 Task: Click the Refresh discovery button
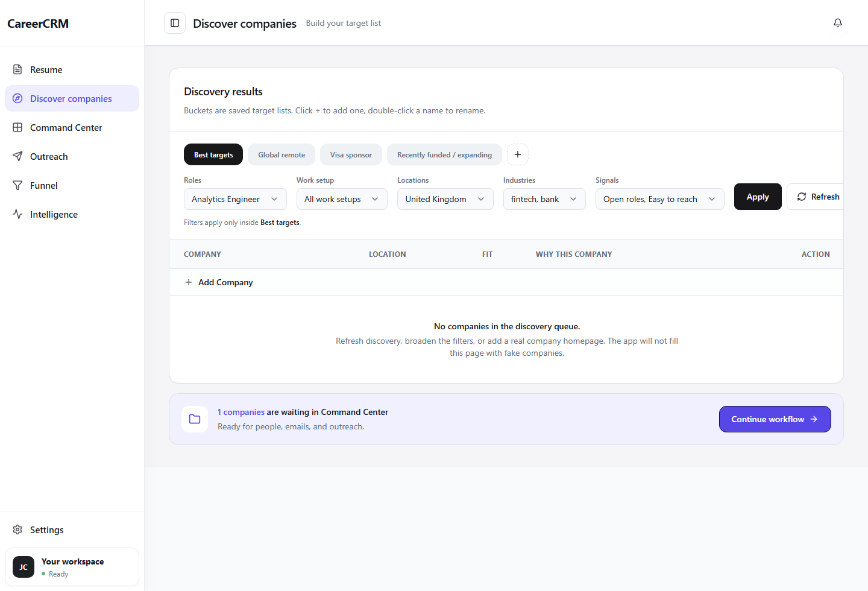click(816, 197)
